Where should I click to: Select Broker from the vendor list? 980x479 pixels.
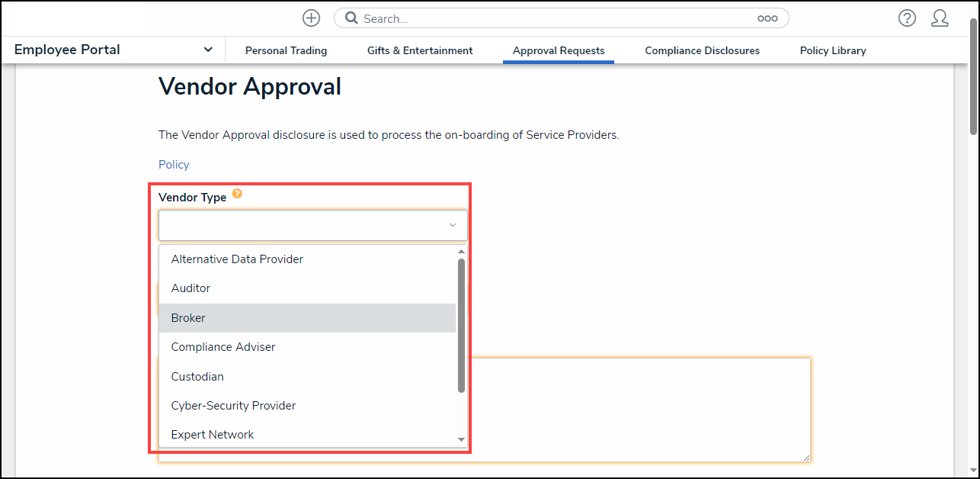pyautogui.click(x=188, y=317)
